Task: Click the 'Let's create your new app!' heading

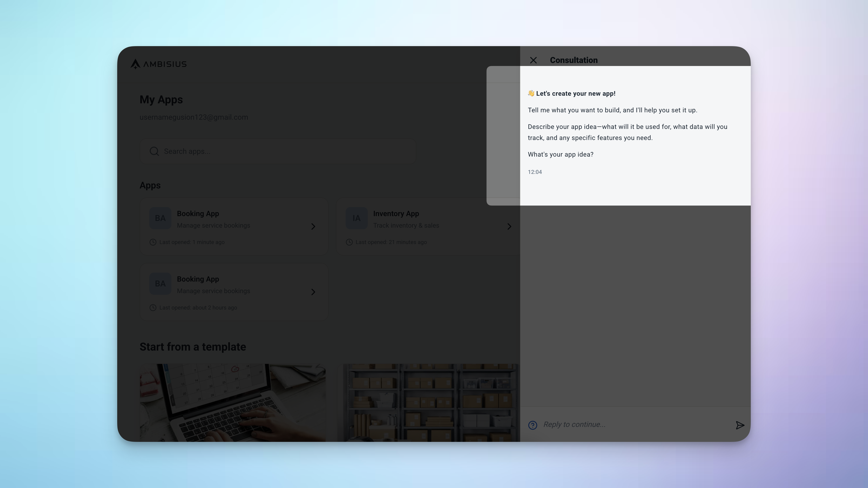Action: [572, 94]
